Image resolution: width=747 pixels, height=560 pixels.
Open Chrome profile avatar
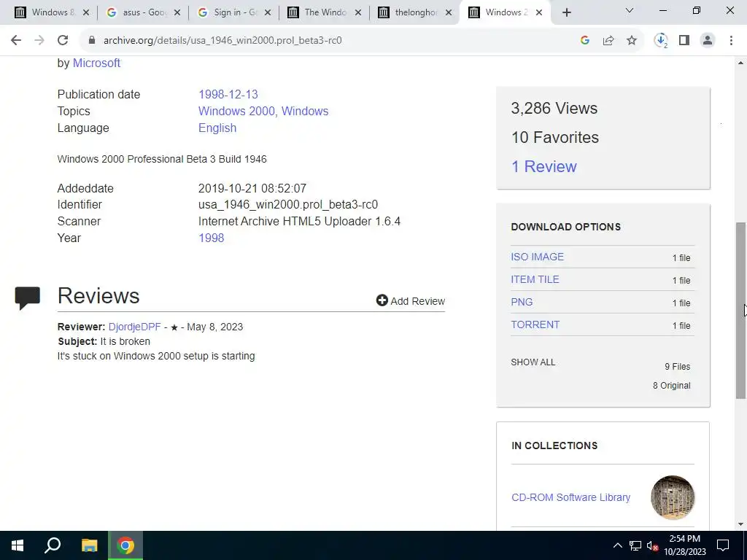click(708, 41)
